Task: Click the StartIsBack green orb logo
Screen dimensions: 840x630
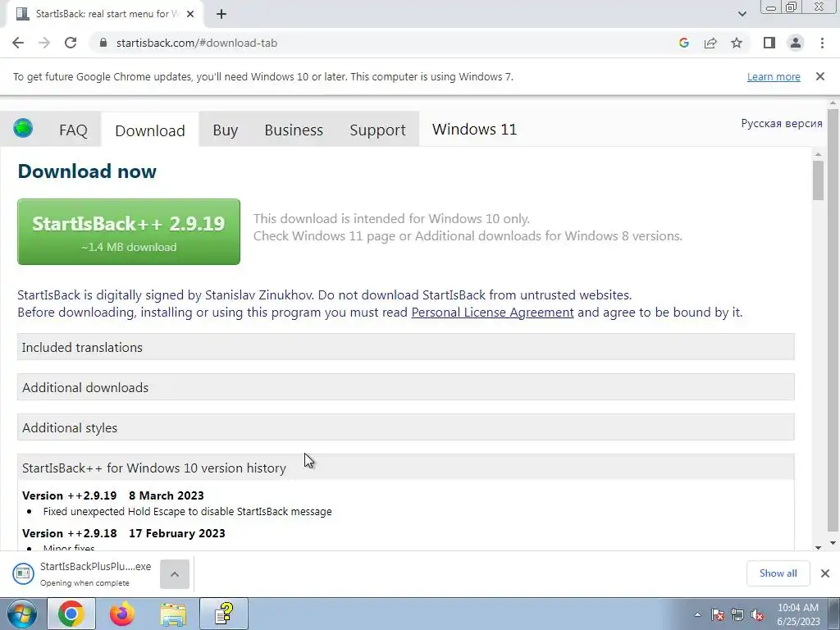Action: tap(23, 129)
